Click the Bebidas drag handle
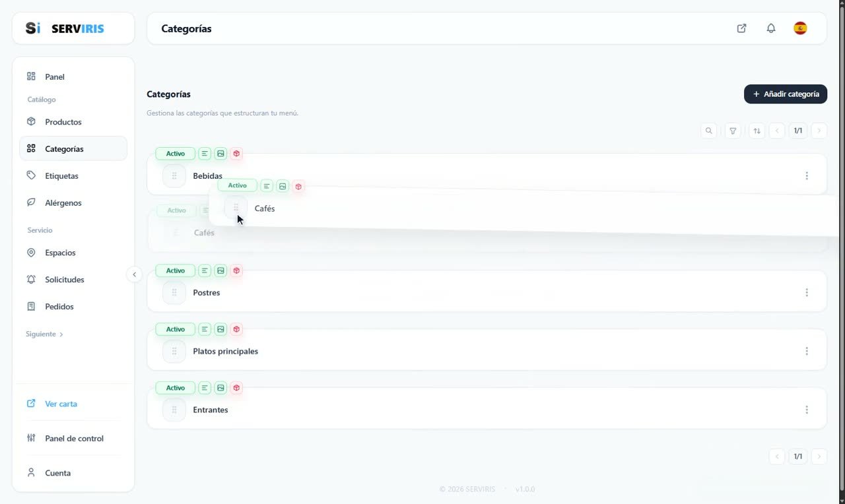Image resolution: width=845 pixels, height=504 pixels. click(x=174, y=176)
